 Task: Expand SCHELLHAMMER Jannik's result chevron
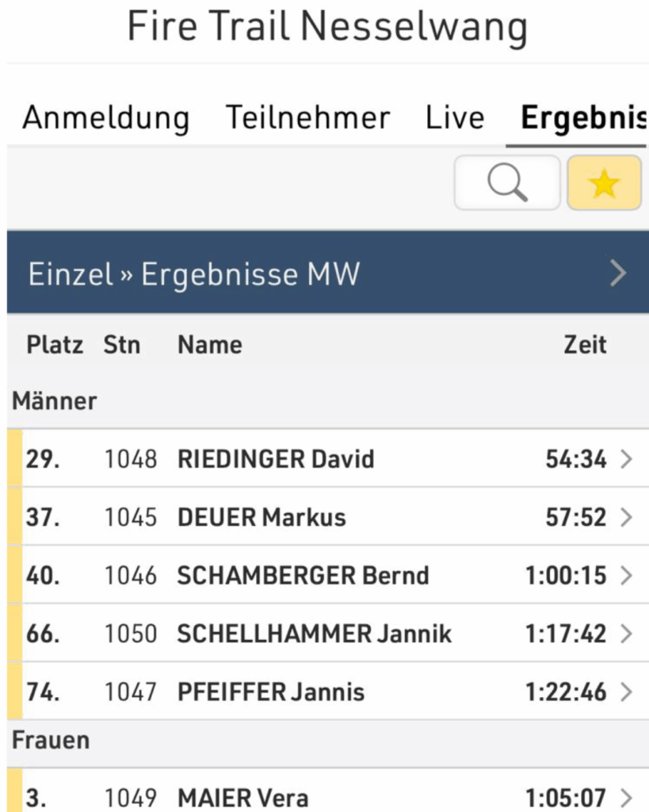[627, 634]
